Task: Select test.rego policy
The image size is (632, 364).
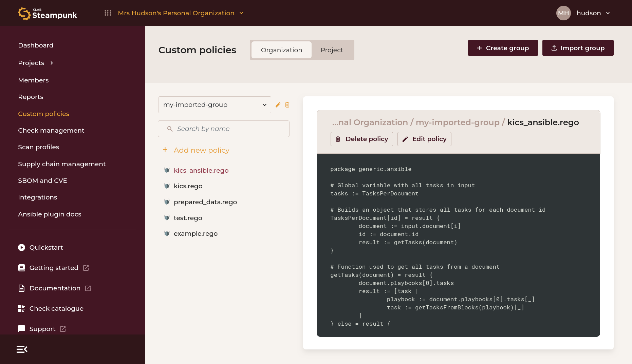Action: (x=188, y=218)
